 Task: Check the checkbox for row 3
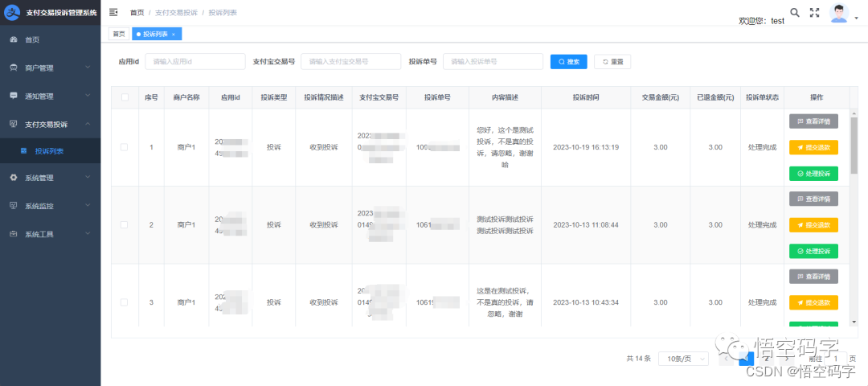[125, 302]
